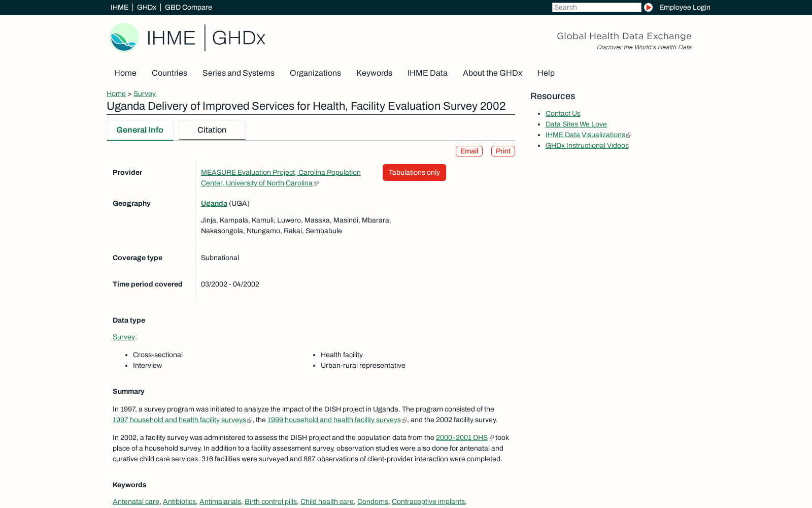Open the Contact Us resource link
The image size is (812, 508).
click(563, 113)
